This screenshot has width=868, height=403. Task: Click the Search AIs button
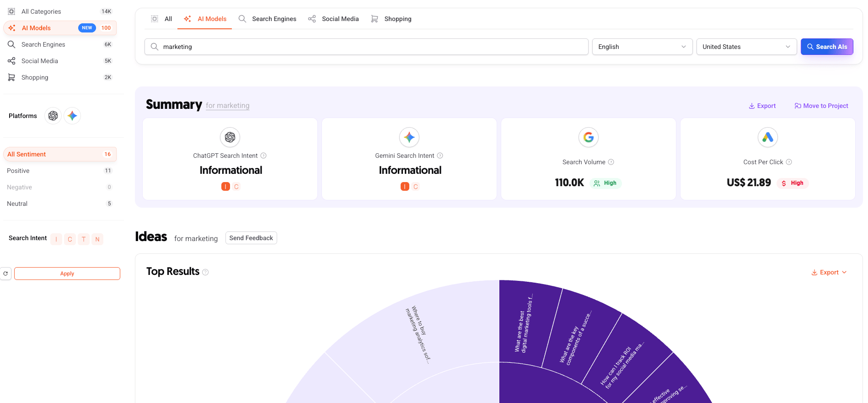point(826,47)
